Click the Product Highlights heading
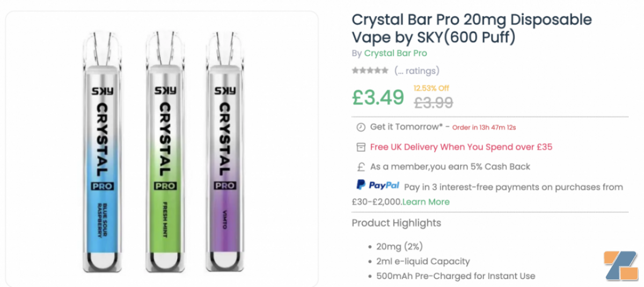The image size is (644, 287). [396, 223]
